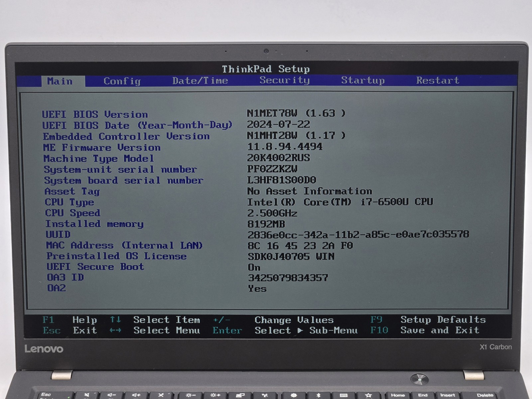532x399 pixels.
Task: Click the 8192MB memory value
Action: [266, 224]
